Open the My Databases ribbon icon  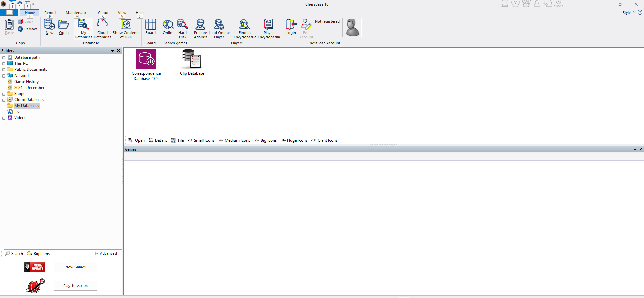(83, 29)
